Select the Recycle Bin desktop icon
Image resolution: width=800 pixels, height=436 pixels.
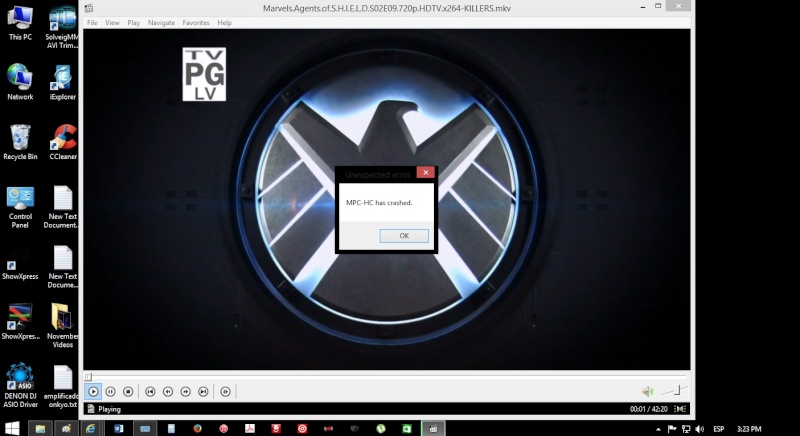(x=20, y=142)
